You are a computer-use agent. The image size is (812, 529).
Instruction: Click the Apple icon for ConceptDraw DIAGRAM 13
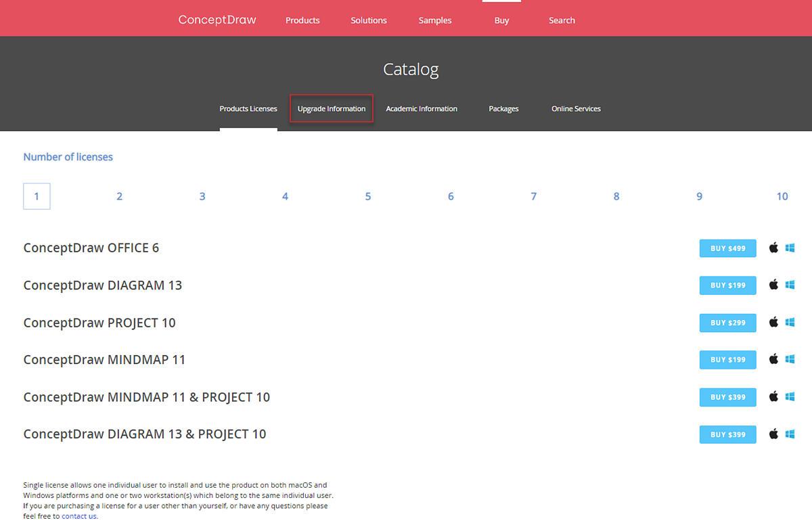[x=773, y=285]
